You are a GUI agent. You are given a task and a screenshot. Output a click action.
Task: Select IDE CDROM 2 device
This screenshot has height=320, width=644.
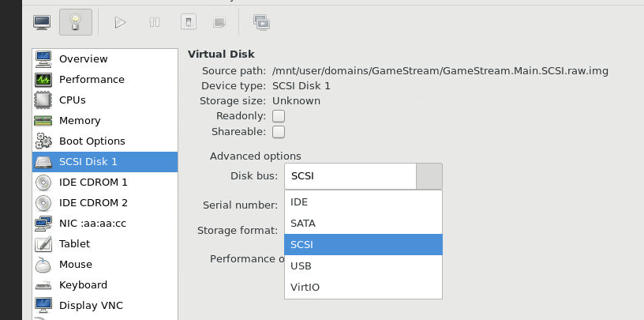click(105, 203)
